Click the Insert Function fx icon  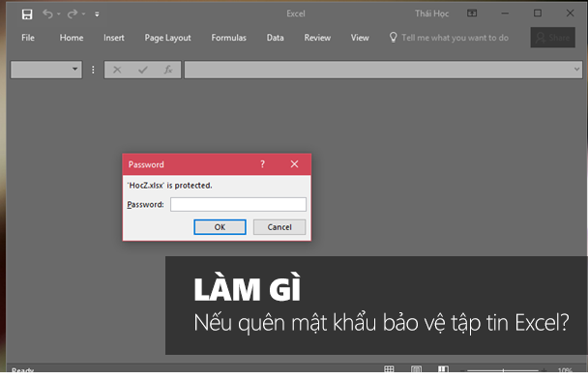pos(168,70)
